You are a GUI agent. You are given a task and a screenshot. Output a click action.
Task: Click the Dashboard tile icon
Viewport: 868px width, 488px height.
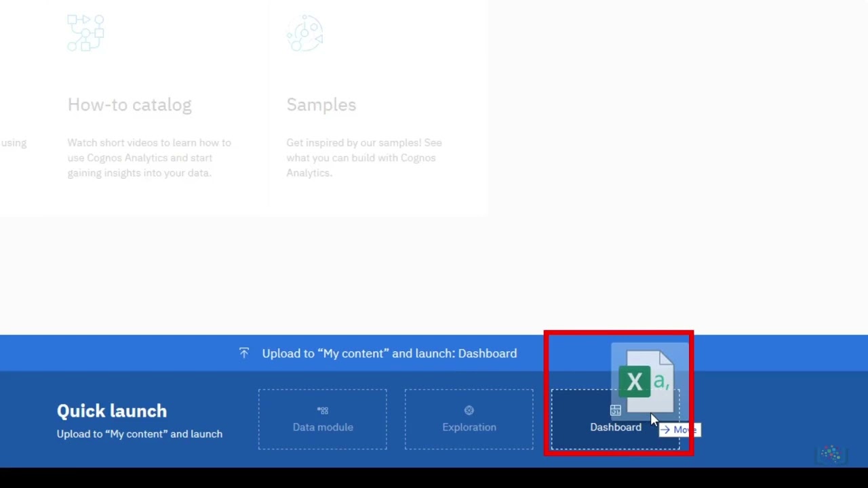click(615, 410)
